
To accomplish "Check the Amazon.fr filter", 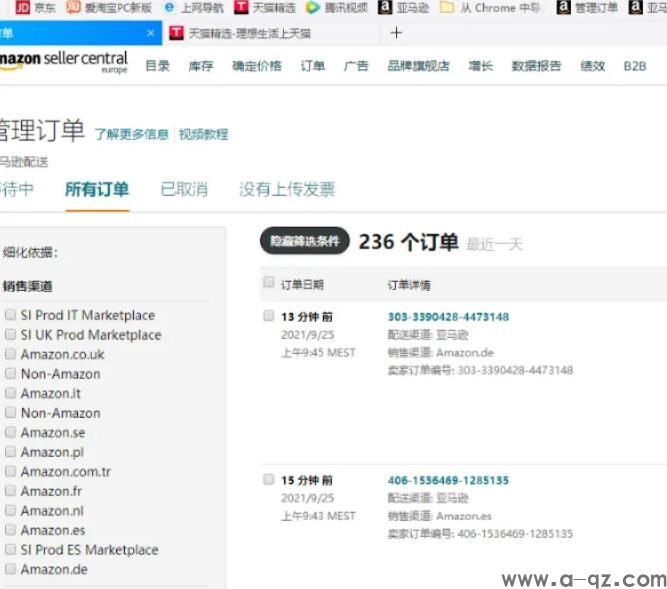I will (10, 491).
